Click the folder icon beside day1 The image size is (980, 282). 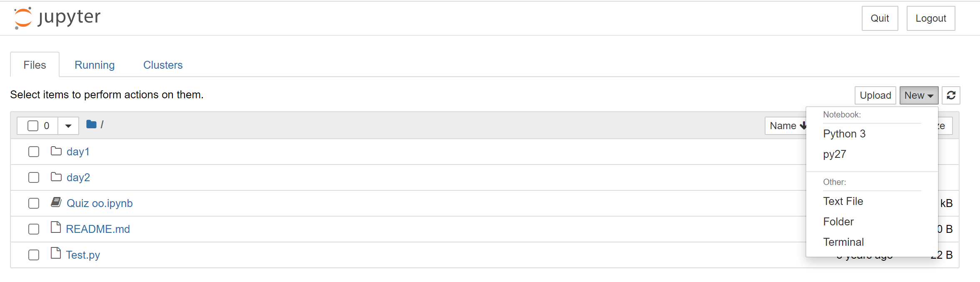56,151
